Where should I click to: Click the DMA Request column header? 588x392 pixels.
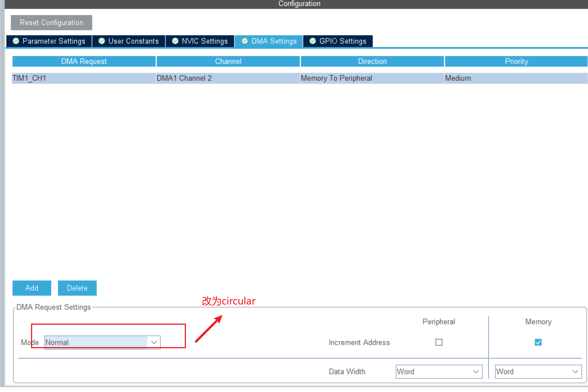tap(84, 61)
